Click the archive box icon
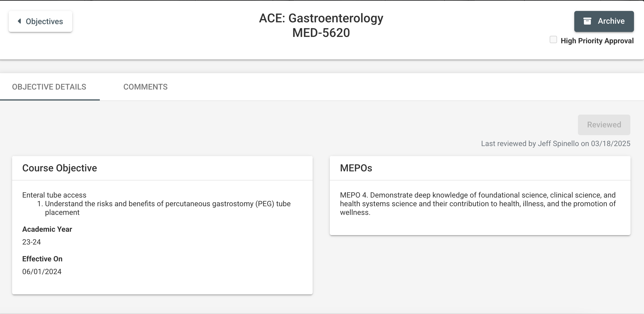The height and width of the screenshot is (314, 644). click(x=587, y=21)
